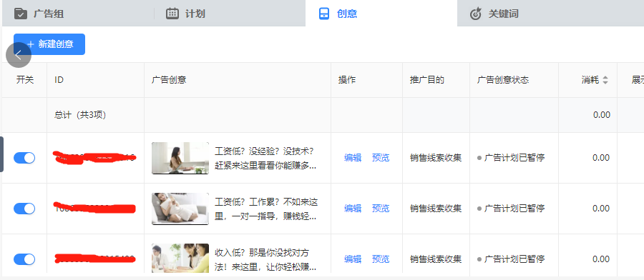Click 0.00 消耗 in 工资低？没经验 row
Screen dimensions: 644x280
pyautogui.click(x=601, y=158)
